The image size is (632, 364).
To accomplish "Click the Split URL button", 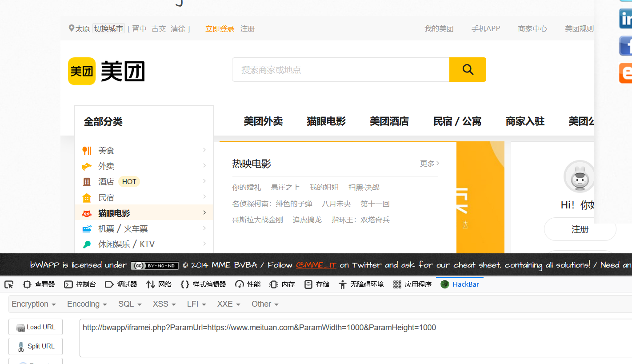I will [x=36, y=346].
